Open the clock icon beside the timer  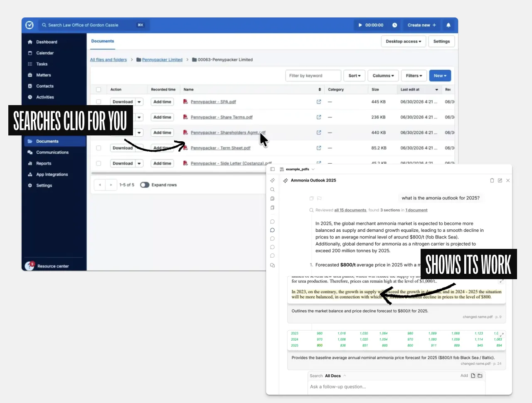point(394,25)
